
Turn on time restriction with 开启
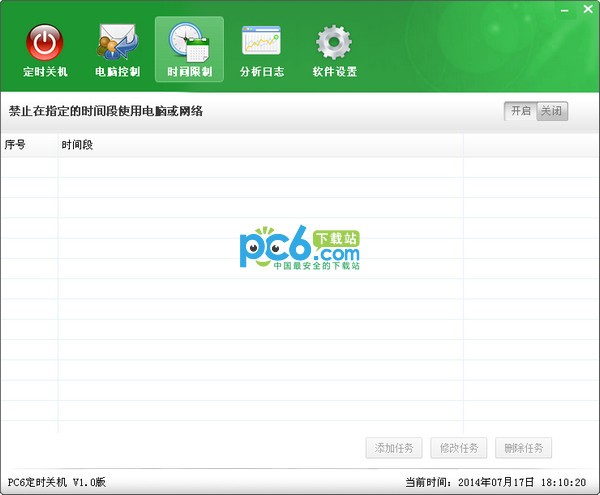[x=520, y=111]
